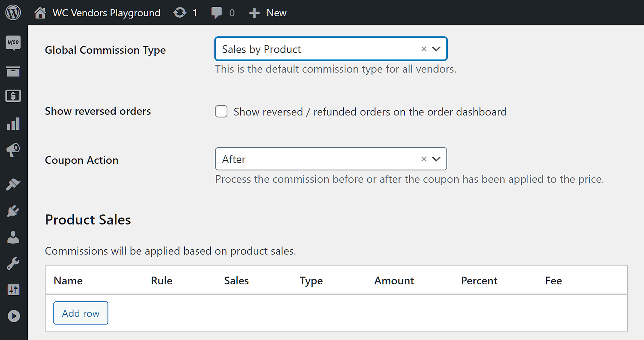Open Users icon in sidebar
This screenshot has width=644, height=340.
click(x=13, y=237)
